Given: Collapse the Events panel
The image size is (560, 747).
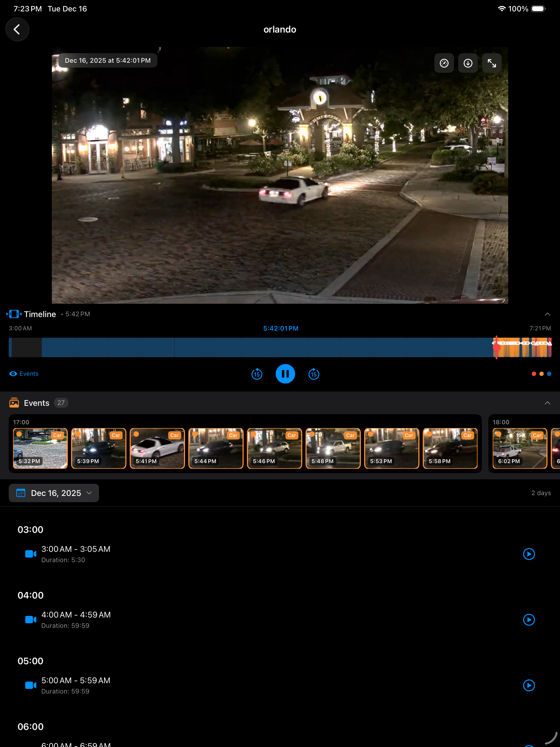Looking at the screenshot, I should [548, 403].
